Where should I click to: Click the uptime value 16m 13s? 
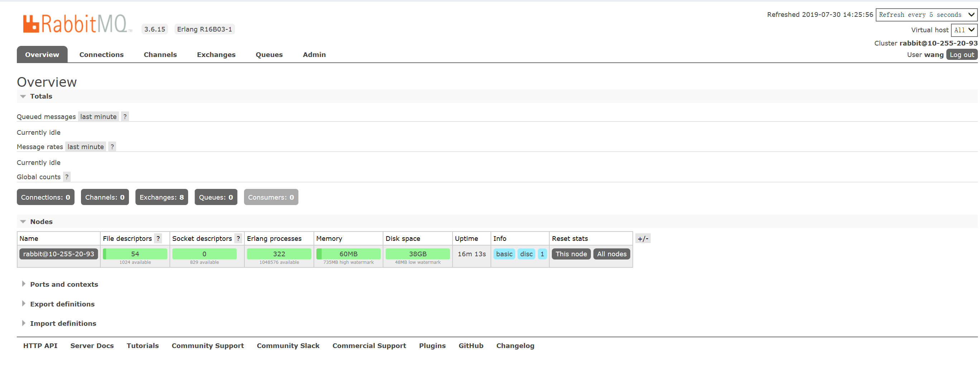(x=471, y=254)
